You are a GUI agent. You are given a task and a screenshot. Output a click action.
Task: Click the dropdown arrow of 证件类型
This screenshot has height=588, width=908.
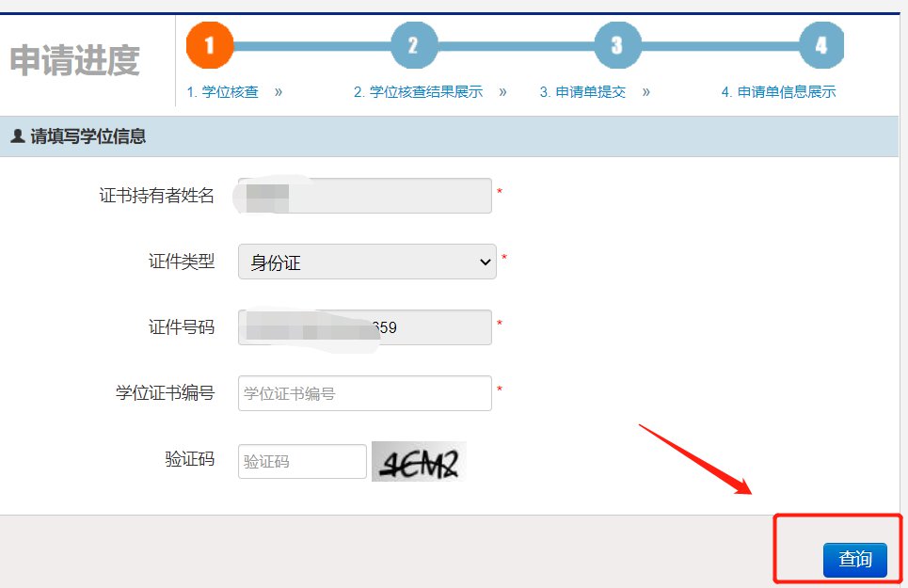tap(486, 262)
